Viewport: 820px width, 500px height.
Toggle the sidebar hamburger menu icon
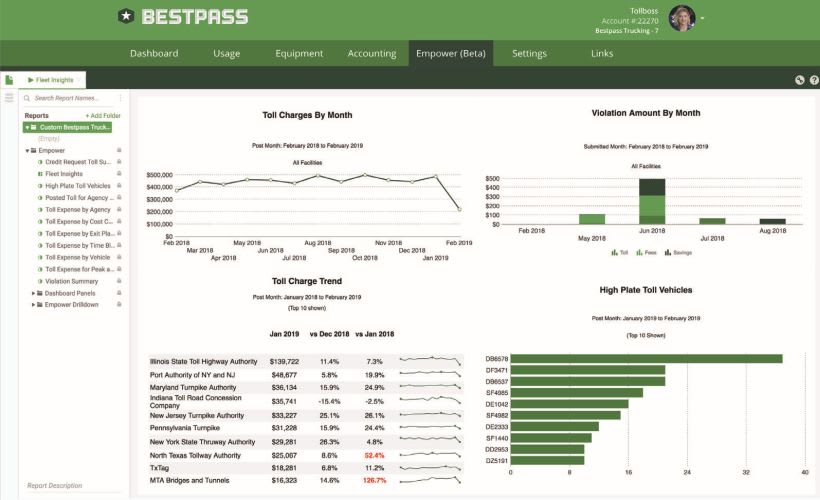point(9,98)
